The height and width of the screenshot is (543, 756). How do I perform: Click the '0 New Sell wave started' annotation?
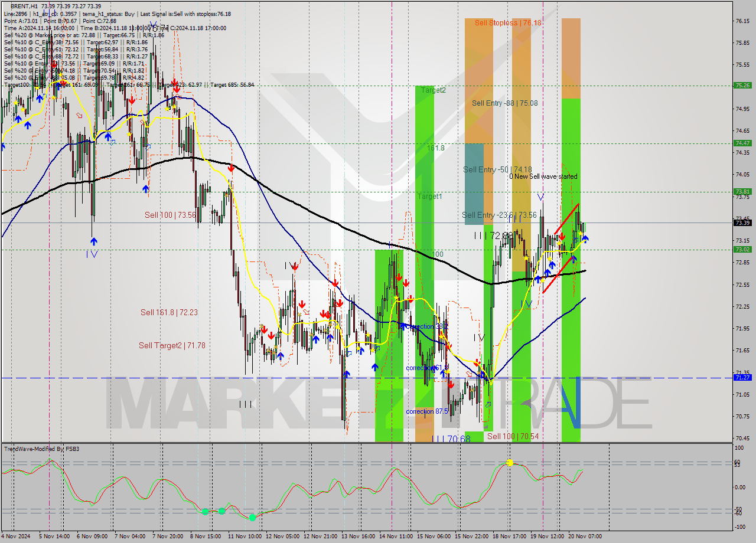543,176
